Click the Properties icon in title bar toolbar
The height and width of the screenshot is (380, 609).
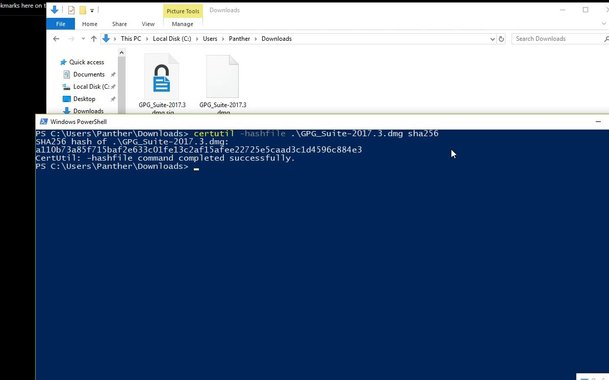[71, 10]
